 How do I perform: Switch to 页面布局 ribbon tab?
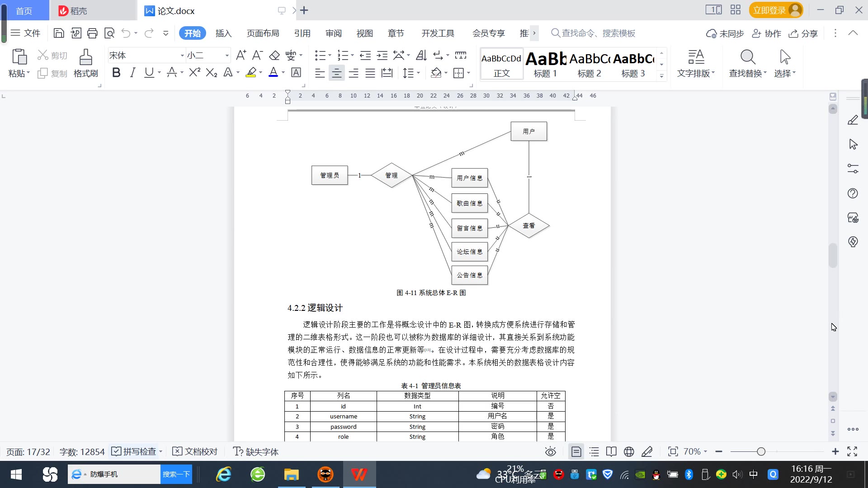point(263,33)
